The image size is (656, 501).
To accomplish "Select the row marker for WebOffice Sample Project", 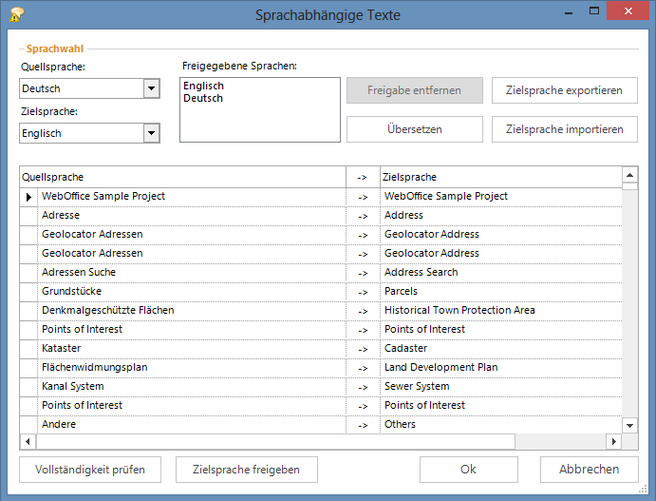I will click(x=29, y=197).
